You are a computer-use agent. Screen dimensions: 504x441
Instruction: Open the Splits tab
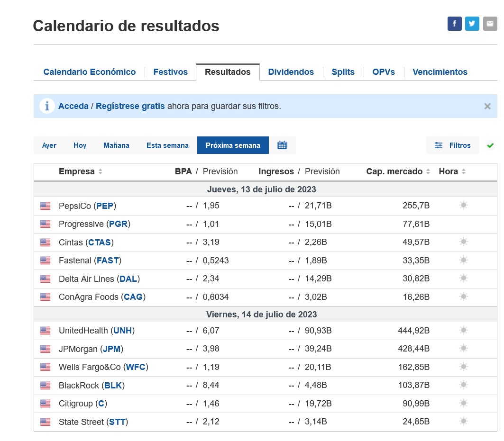pyautogui.click(x=343, y=72)
